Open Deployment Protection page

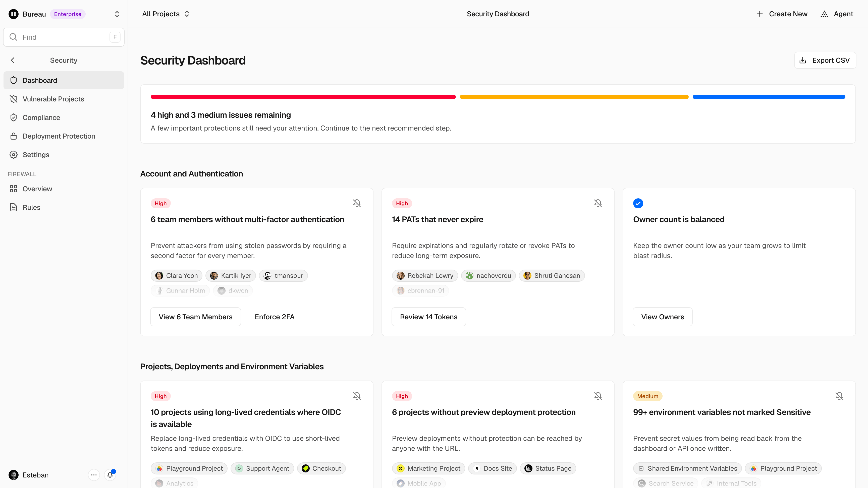coord(64,136)
